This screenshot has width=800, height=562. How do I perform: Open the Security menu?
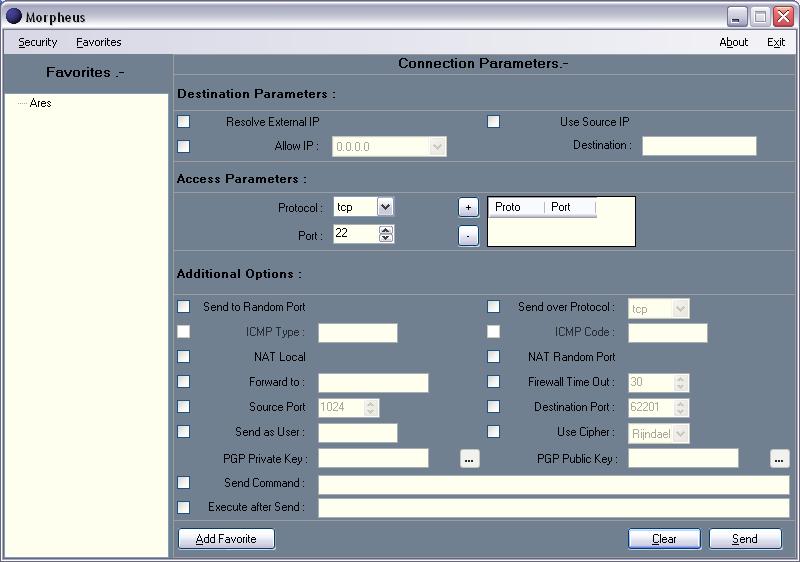pos(38,42)
